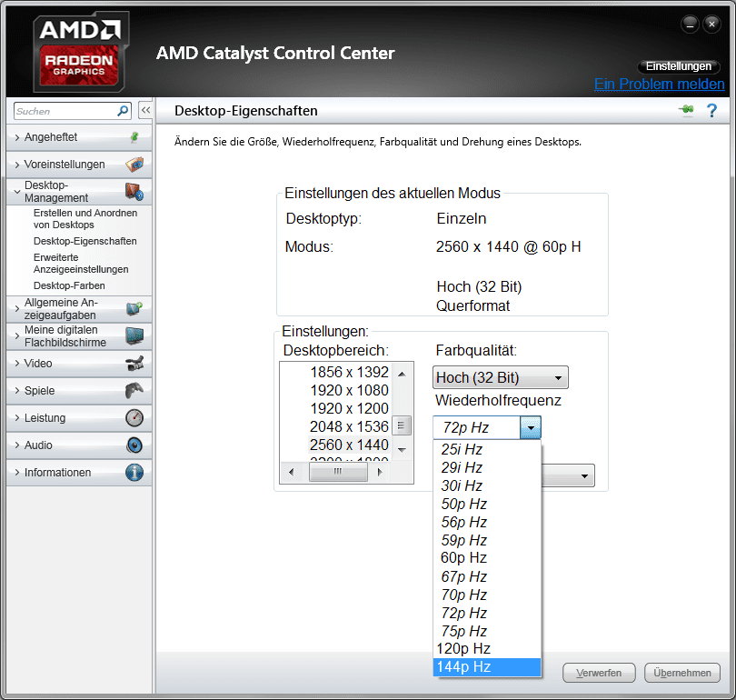Screen dimensions: 736x700
Task: Select 29i Hz refresh rate
Action: pos(487,467)
